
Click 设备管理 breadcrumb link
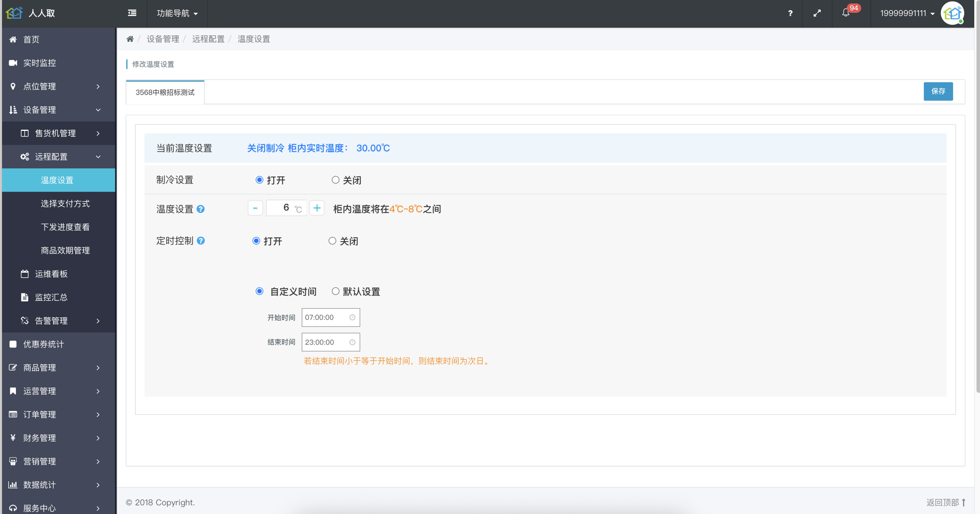163,39
